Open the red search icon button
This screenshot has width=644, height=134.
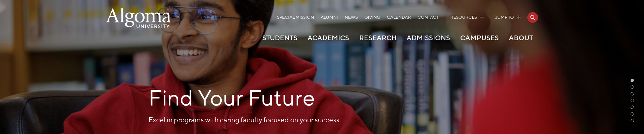tap(532, 17)
